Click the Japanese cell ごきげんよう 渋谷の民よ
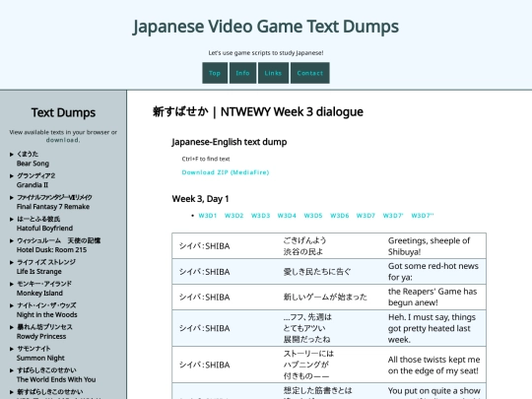The height and width of the screenshot is (399, 532). (329, 246)
